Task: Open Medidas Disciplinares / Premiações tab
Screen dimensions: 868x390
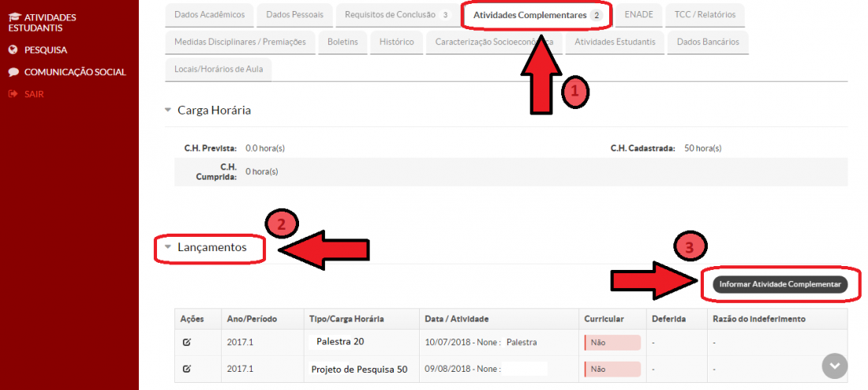Action: tap(240, 42)
